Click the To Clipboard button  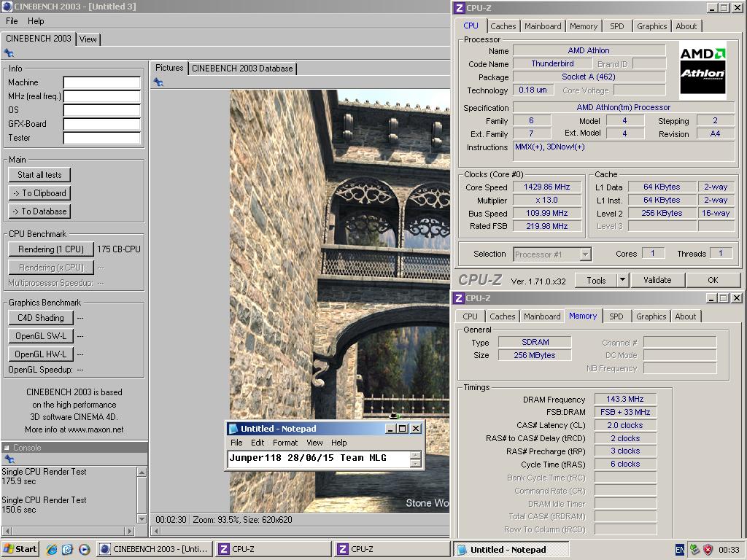(39, 192)
